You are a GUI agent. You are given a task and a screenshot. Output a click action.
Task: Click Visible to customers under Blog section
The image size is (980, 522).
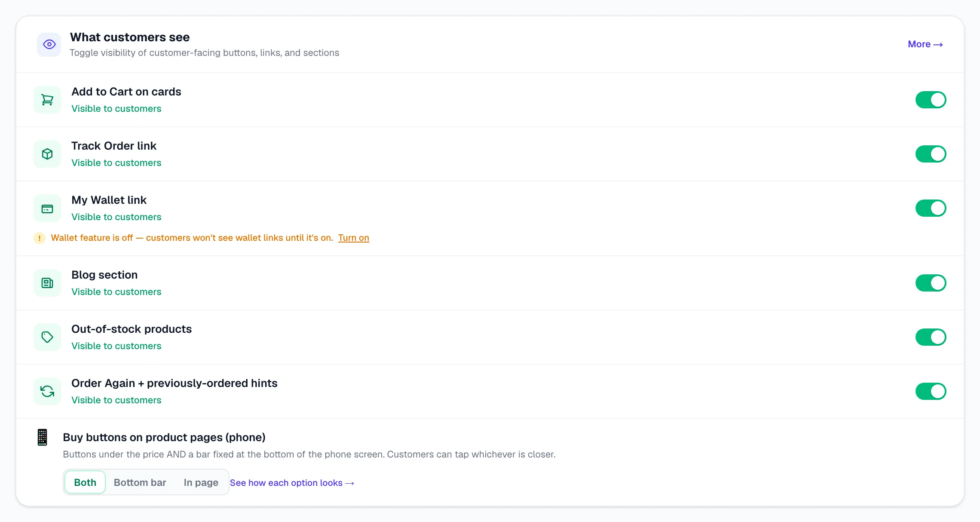click(116, 292)
